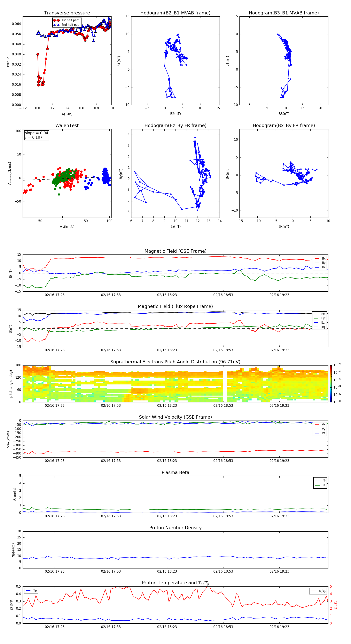The height and width of the screenshot is (644, 351).
Task: Select "Bz" in the GSE magnetic field legend
Action: [x=320, y=267]
